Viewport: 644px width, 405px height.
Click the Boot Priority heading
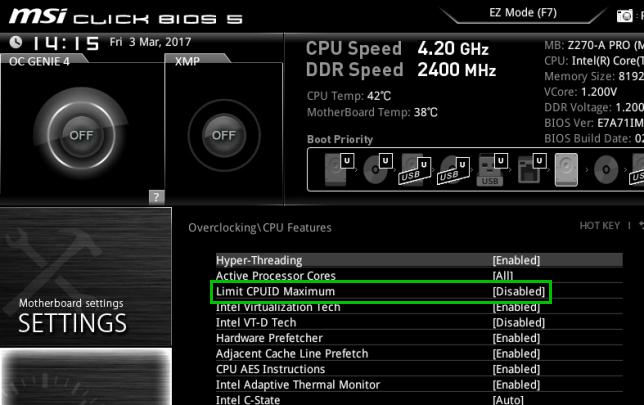[x=340, y=140]
